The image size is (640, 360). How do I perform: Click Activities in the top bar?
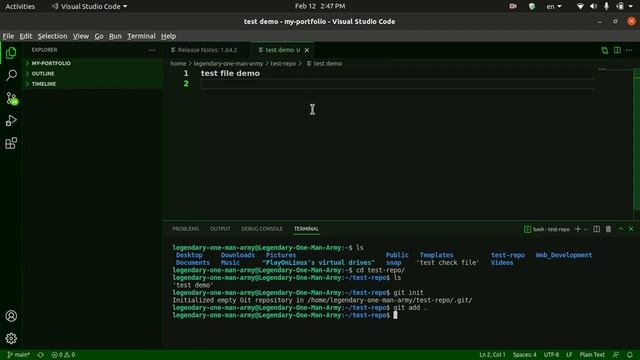coord(20,6)
